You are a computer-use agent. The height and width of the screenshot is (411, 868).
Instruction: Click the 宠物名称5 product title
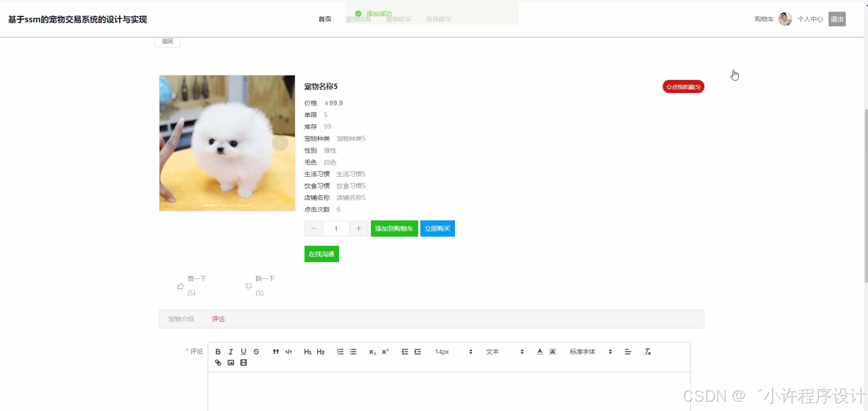coord(321,86)
